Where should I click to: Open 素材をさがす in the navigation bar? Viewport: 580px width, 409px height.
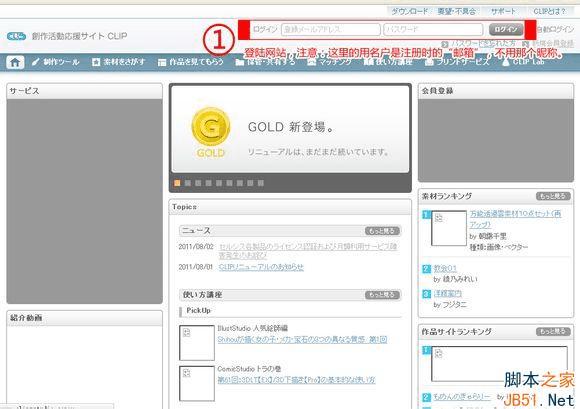coord(118,62)
